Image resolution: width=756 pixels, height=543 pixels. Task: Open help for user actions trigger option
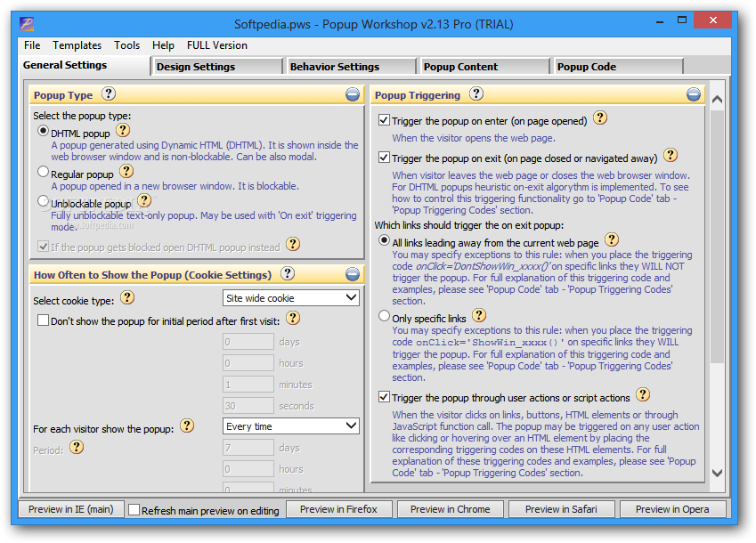point(643,394)
